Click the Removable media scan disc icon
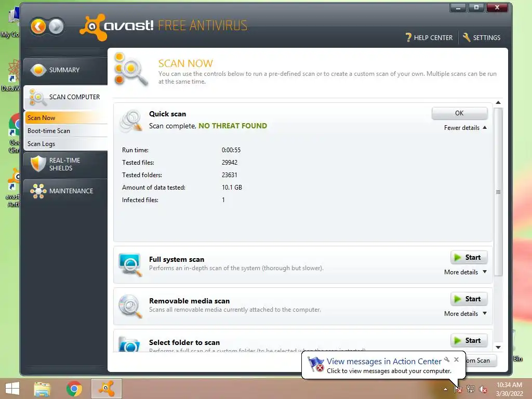Screen dimensions: 532x399 130,306
